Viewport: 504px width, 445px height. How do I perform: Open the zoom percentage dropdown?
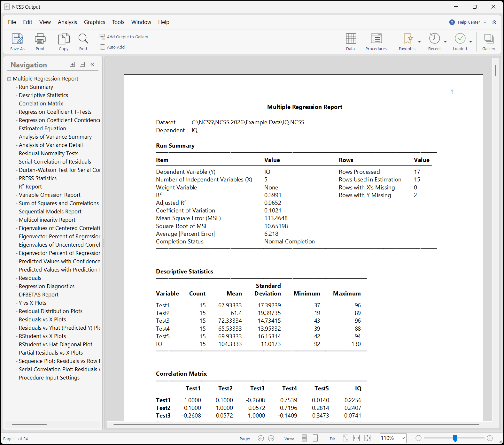(403, 438)
